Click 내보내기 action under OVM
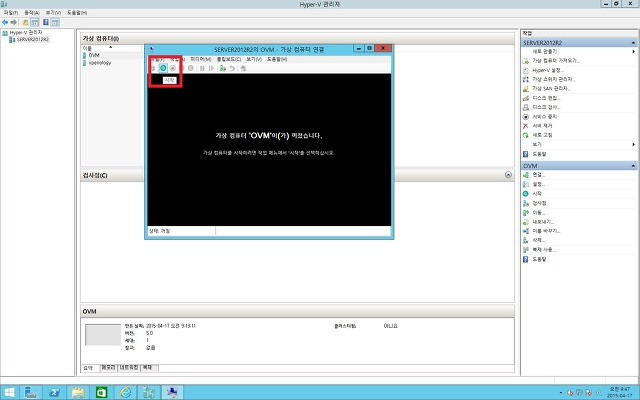The height and width of the screenshot is (400, 640). pyautogui.click(x=543, y=222)
